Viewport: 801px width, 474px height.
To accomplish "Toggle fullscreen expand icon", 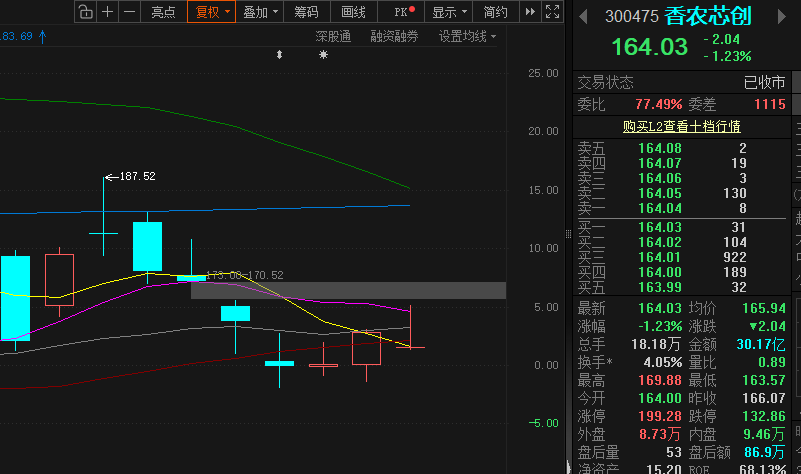I will (x=552, y=12).
